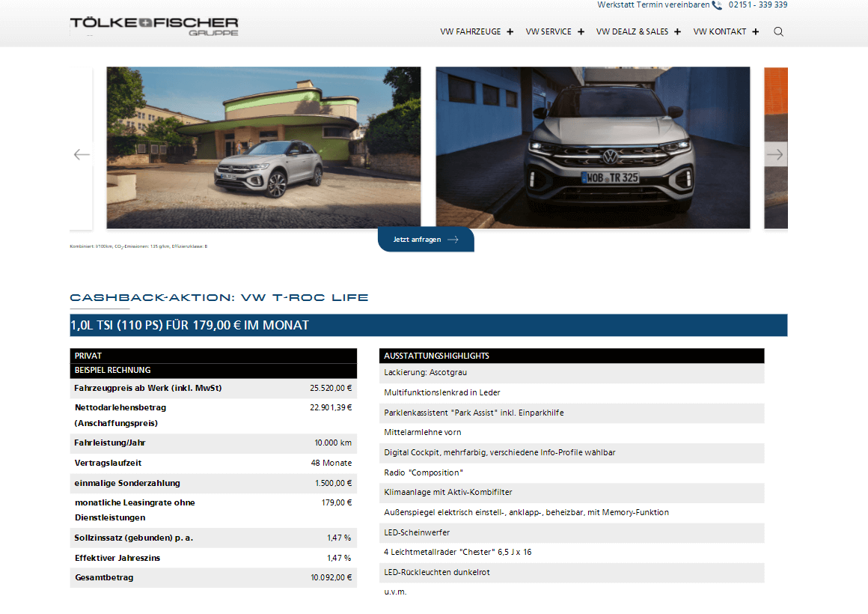
Task: Select Fahrzeugpreis value 25.520,00 €
Action: coord(331,388)
